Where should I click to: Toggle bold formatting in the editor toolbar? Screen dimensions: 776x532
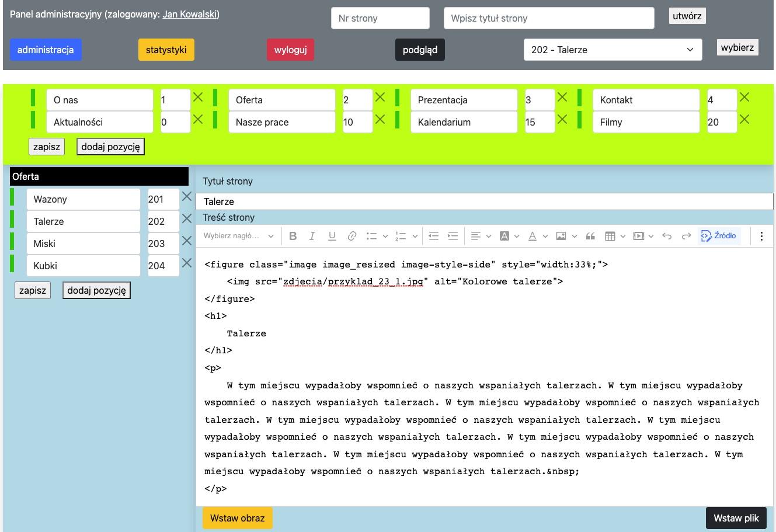pos(293,236)
